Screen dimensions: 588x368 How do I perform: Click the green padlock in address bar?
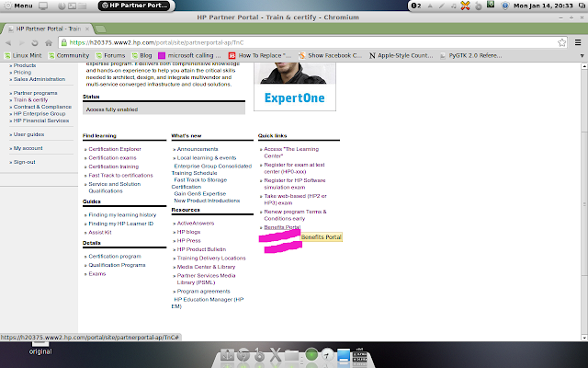tap(64, 42)
